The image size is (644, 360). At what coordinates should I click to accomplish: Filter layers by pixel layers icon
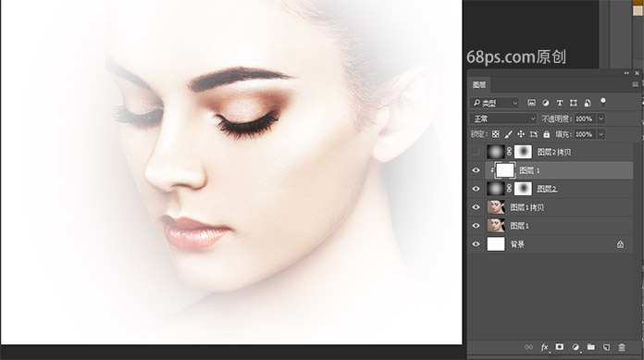(531, 103)
